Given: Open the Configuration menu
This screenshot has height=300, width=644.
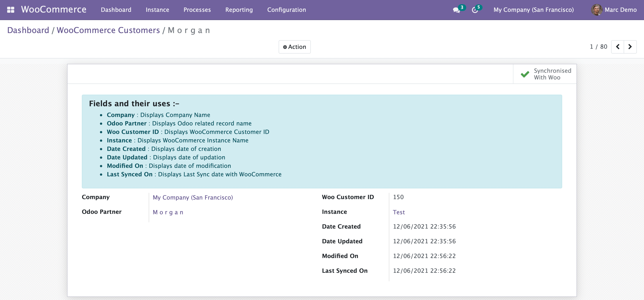Looking at the screenshot, I should [x=286, y=10].
